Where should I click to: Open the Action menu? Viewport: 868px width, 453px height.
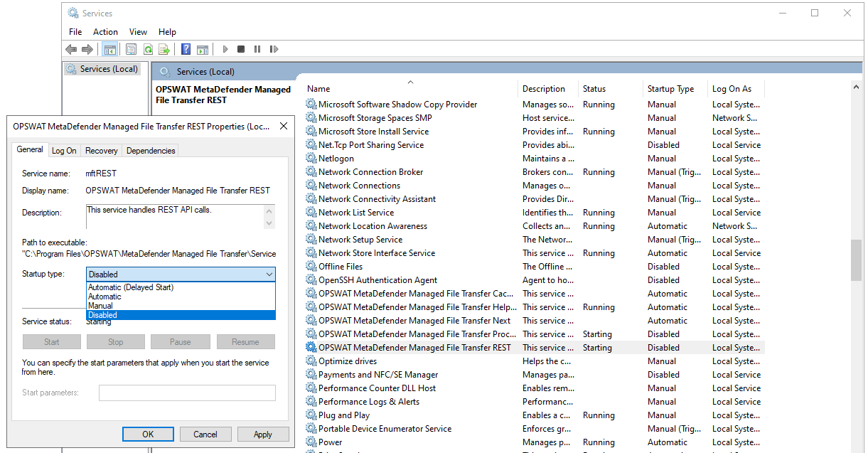105,32
